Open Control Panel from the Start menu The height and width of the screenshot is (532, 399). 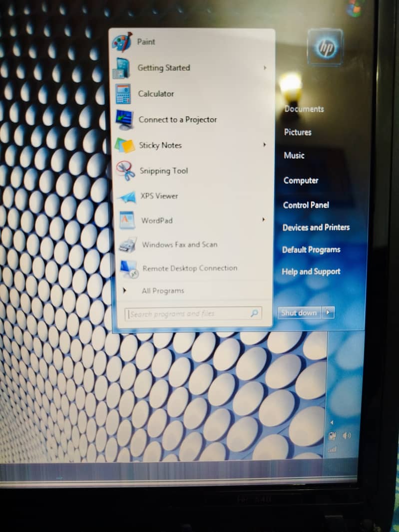(x=306, y=205)
